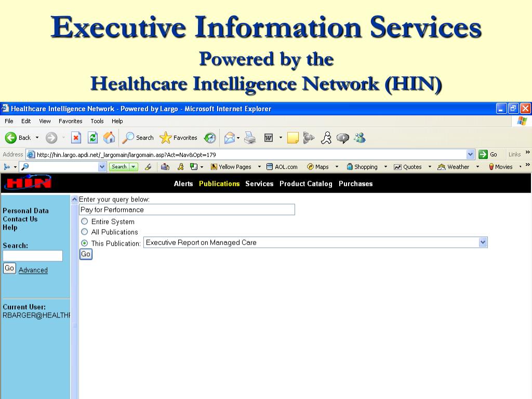Expand the Shopping dropdown arrow
This screenshot has width=532, height=399.
tap(385, 167)
